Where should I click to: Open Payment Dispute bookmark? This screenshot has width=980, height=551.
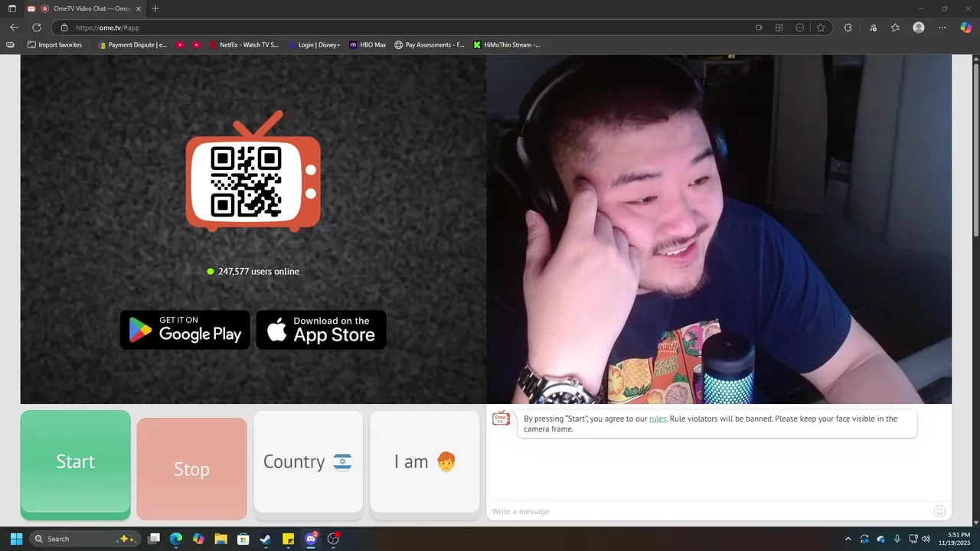pyautogui.click(x=132, y=44)
